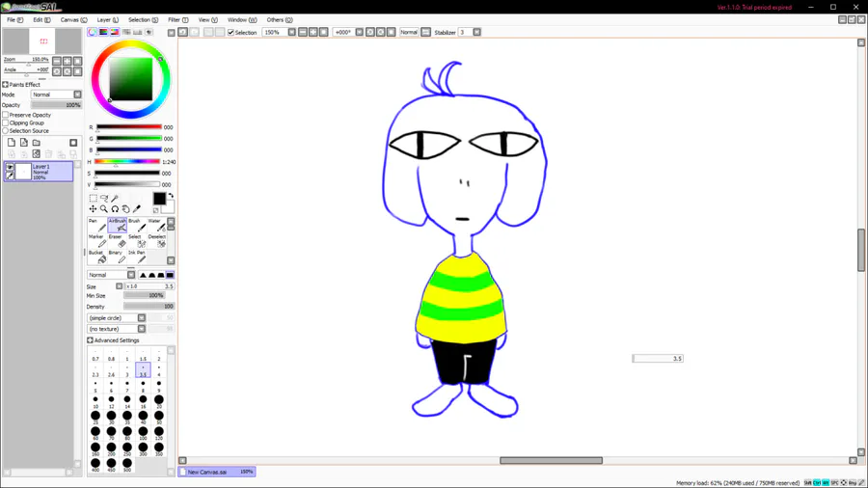Create a new normal layer
The height and width of the screenshot is (488, 868).
(12, 143)
